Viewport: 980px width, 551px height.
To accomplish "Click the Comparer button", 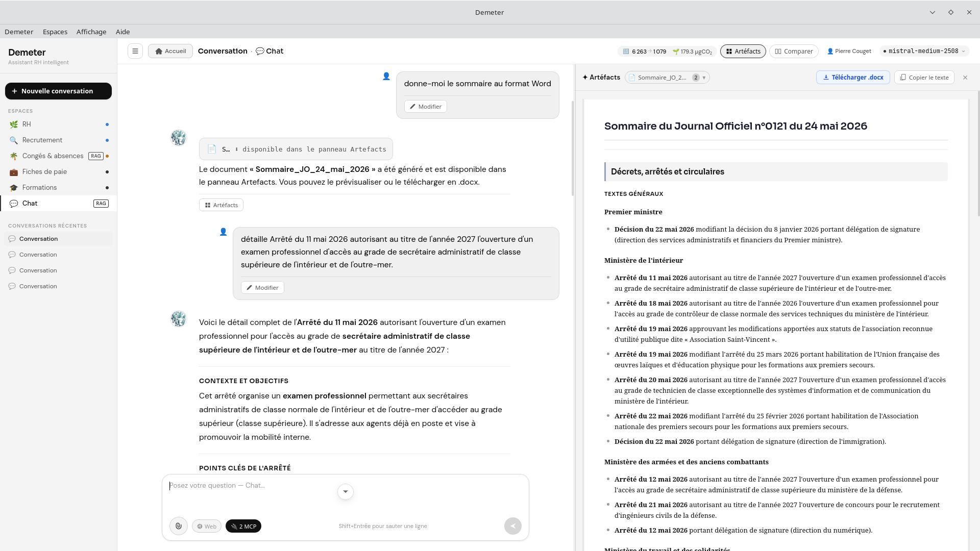I will click(794, 51).
